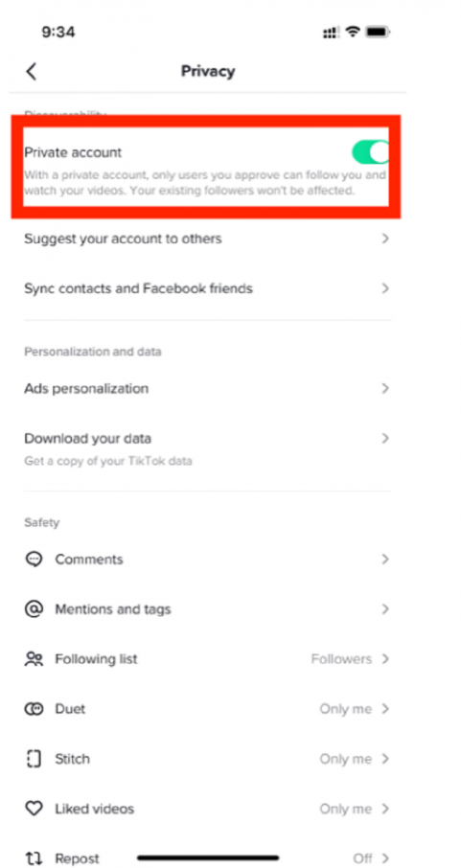Tap the Mentions and tags @ icon
The image size is (461, 868).
[35, 609]
